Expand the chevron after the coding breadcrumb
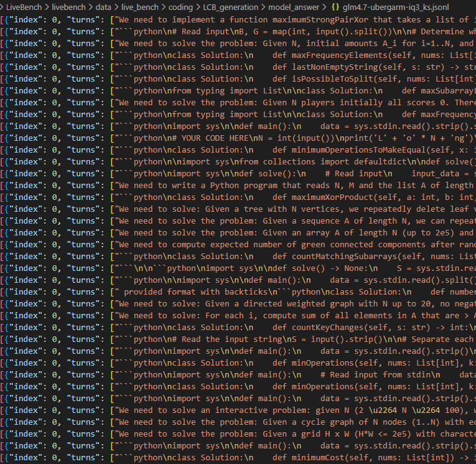 (198, 7)
